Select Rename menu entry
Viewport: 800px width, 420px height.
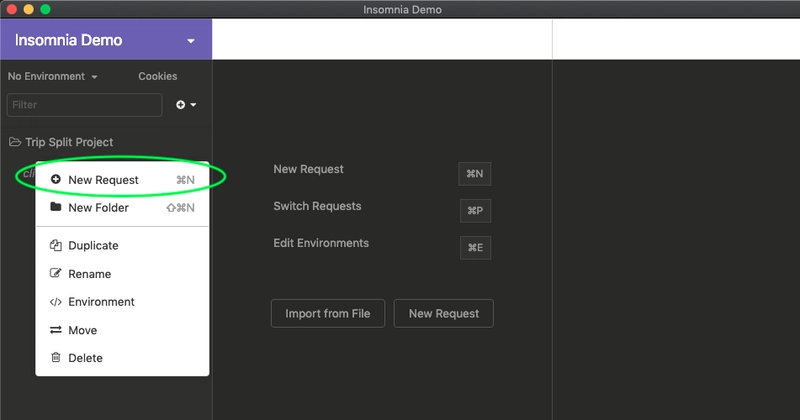point(122,274)
